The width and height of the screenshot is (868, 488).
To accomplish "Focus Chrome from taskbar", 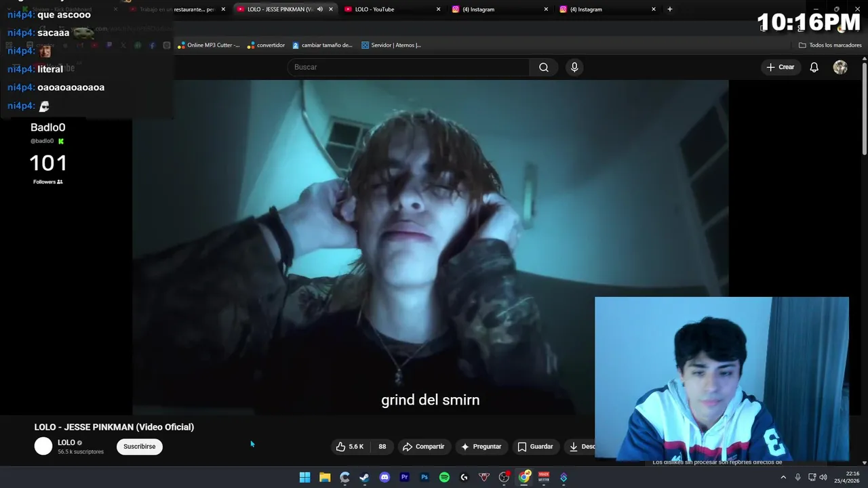I will (x=524, y=477).
